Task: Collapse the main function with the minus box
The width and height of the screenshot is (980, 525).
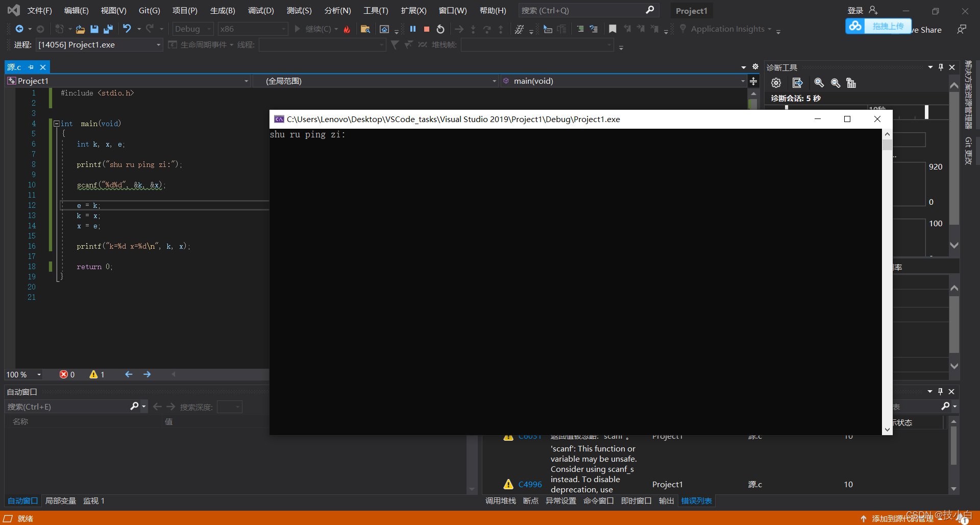Action: (57, 124)
